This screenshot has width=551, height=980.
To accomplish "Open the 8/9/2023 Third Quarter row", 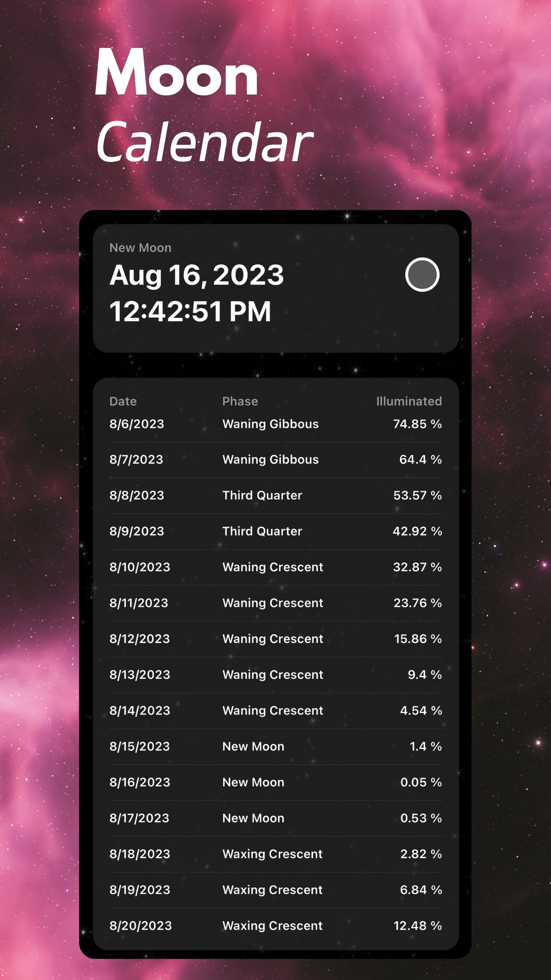I will point(275,531).
